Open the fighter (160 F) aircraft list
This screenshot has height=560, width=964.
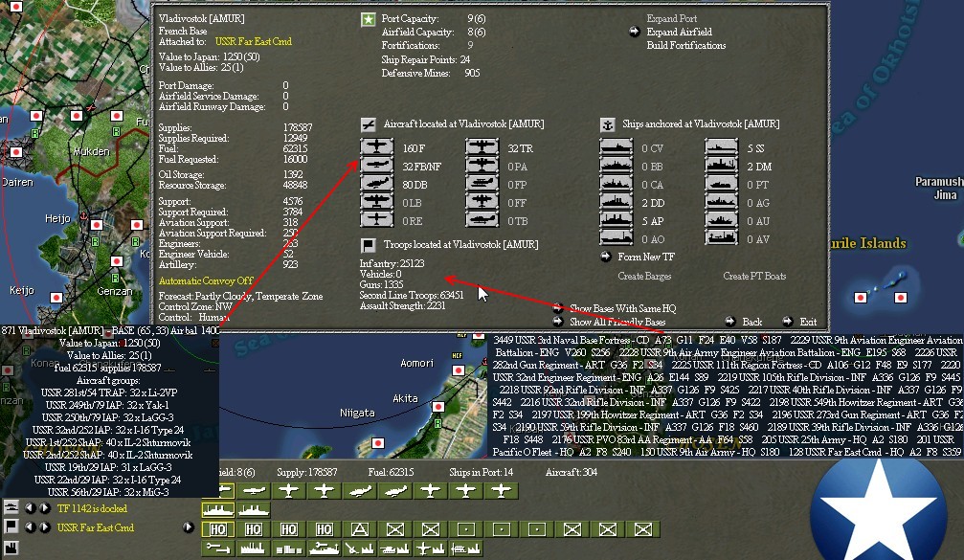click(376, 147)
